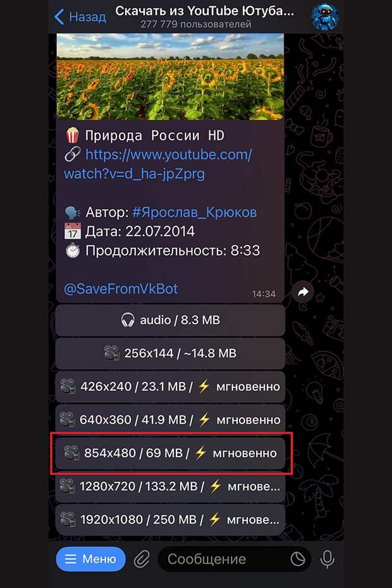
Task: Download audio / 8.3 MB option
Action: click(170, 321)
